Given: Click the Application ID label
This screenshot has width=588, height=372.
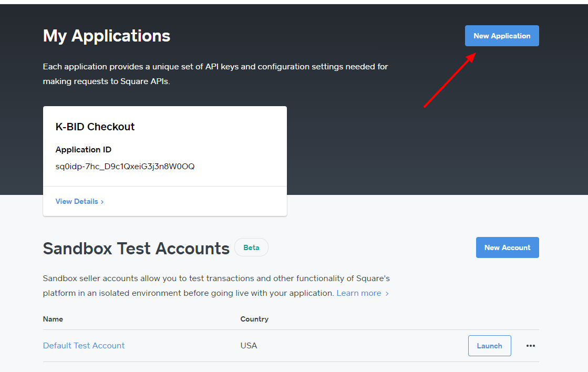Looking at the screenshot, I should click(x=84, y=150).
